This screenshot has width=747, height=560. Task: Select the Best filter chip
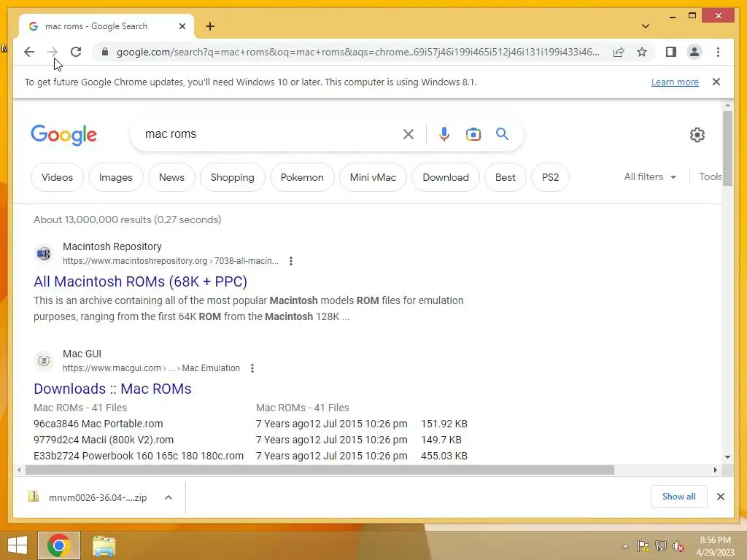(x=506, y=177)
